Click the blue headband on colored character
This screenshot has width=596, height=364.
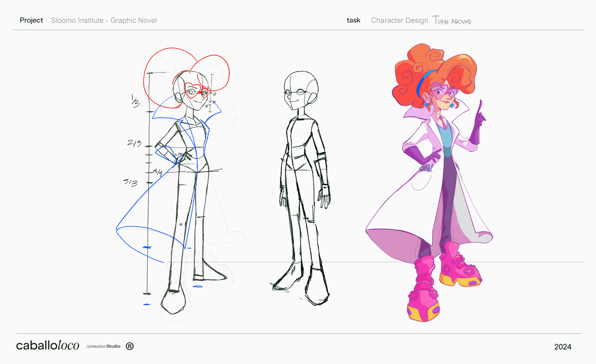(x=424, y=83)
